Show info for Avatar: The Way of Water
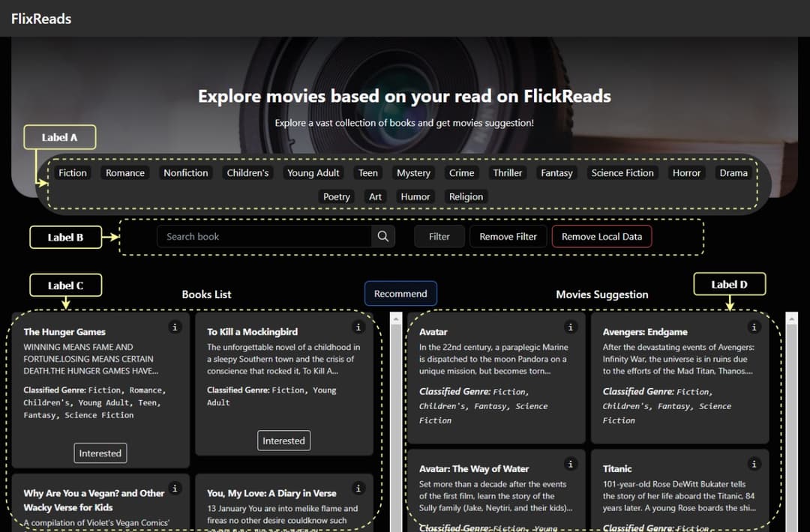 pyautogui.click(x=571, y=464)
